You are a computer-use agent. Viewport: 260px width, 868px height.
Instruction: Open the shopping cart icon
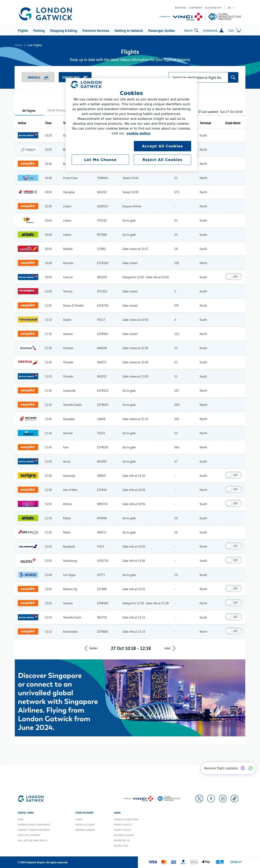[239, 30]
